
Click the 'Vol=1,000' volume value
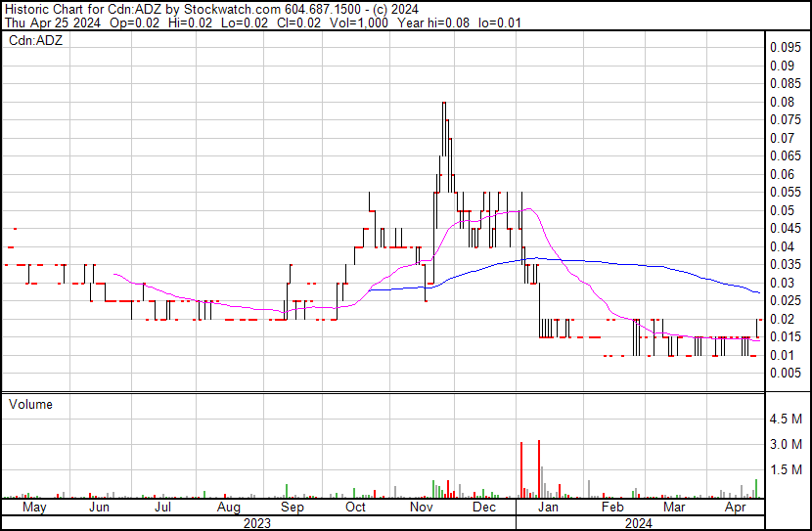[x=359, y=22]
